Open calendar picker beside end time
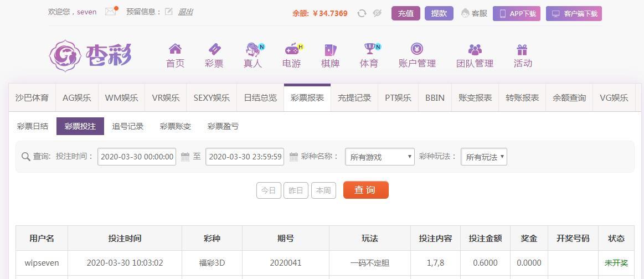Viewport: 644px width, 279px height. coord(293,156)
